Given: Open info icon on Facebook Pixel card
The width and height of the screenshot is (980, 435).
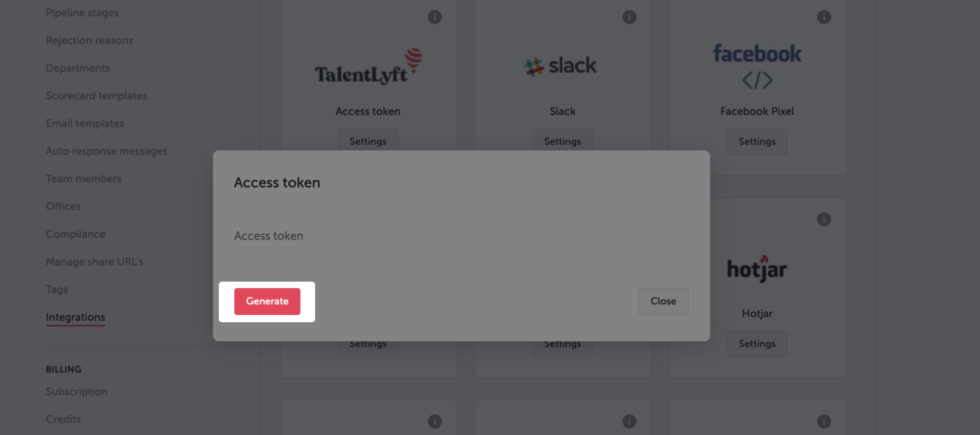Looking at the screenshot, I should pos(824,17).
